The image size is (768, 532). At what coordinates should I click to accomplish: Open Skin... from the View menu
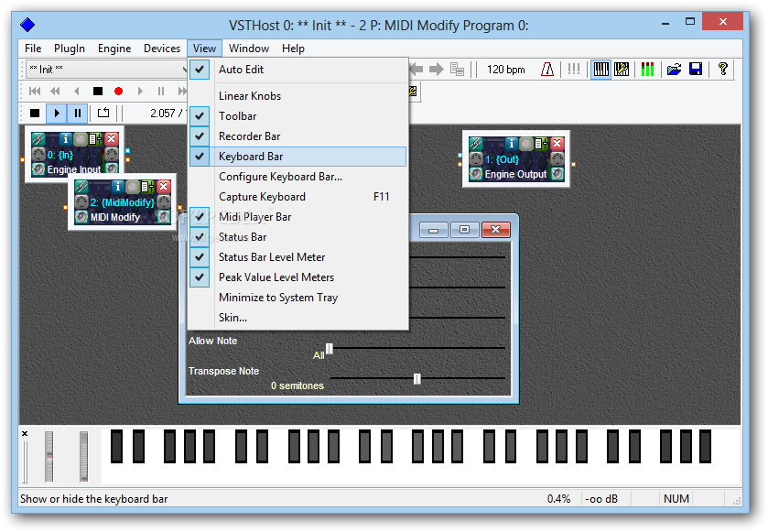click(x=298, y=318)
